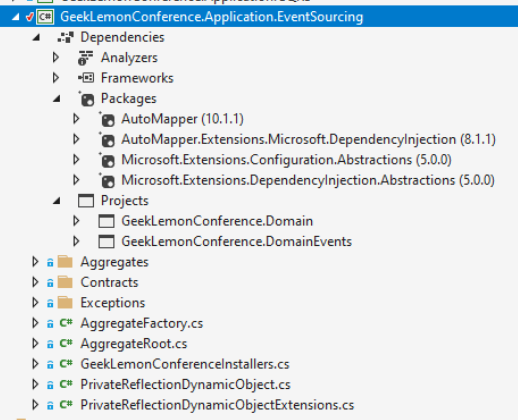
Task: Select the Dependencies label
Action: (122, 37)
